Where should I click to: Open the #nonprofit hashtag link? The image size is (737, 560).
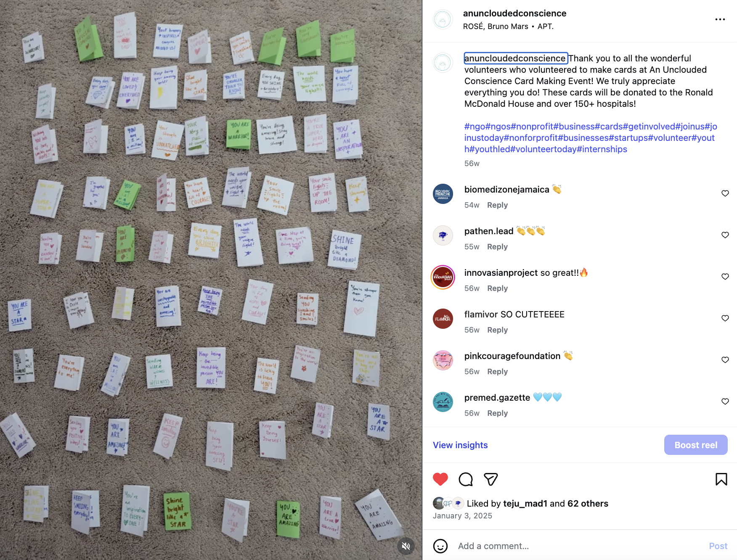coord(532,127)
